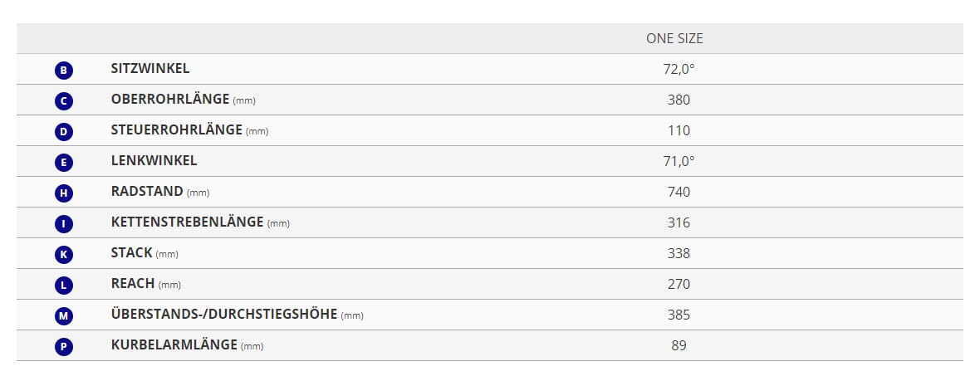Select the SITZWINKEL row label
The image size is (980, 381).
[x=150, y=69]
